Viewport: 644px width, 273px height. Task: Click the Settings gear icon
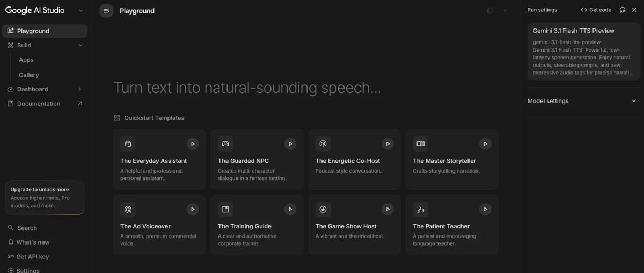tap(10, 270)
